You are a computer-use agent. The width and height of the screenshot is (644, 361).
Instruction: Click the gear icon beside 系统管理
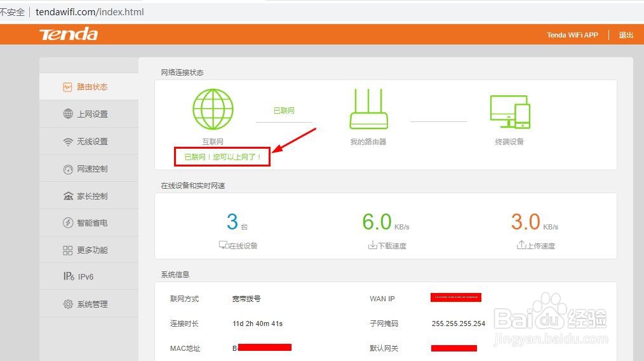click(68, 304)
